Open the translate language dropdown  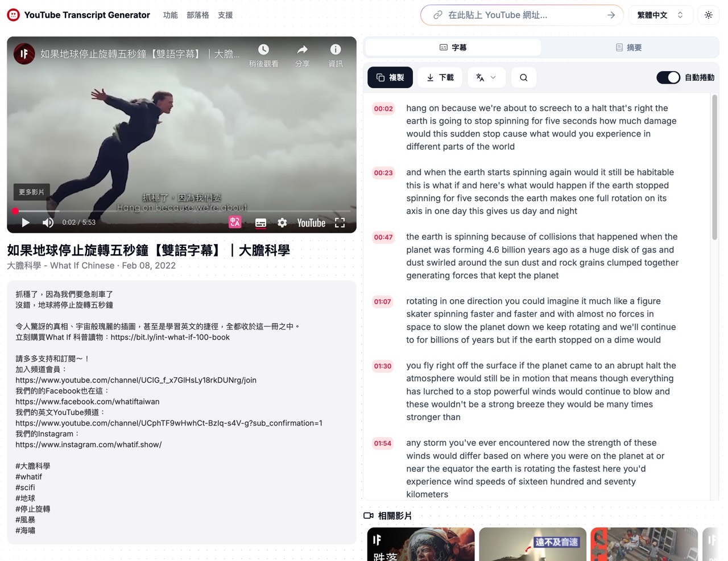[486, 77]
